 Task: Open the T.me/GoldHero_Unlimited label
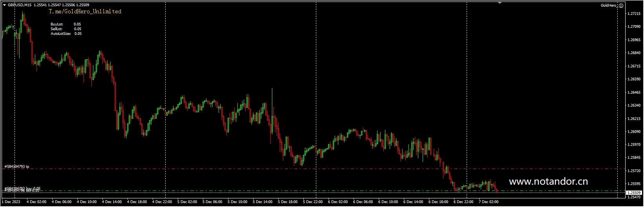[85, 12]
